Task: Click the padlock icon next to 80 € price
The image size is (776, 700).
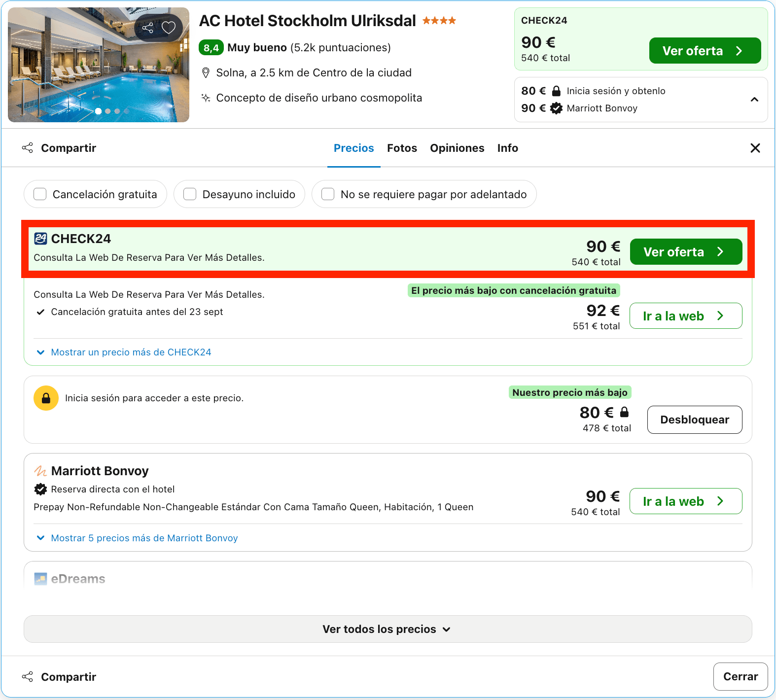Action: click(x=624, y=412)
